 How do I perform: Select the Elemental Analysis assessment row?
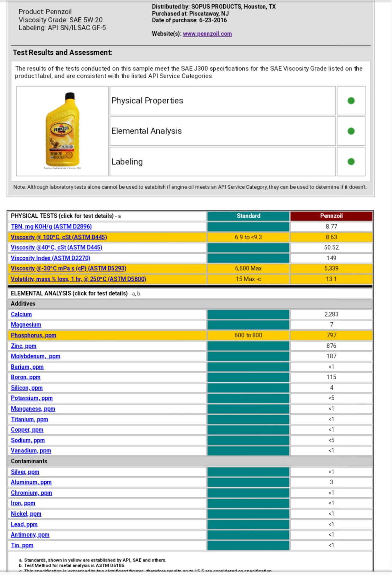[x=223, y=131]
